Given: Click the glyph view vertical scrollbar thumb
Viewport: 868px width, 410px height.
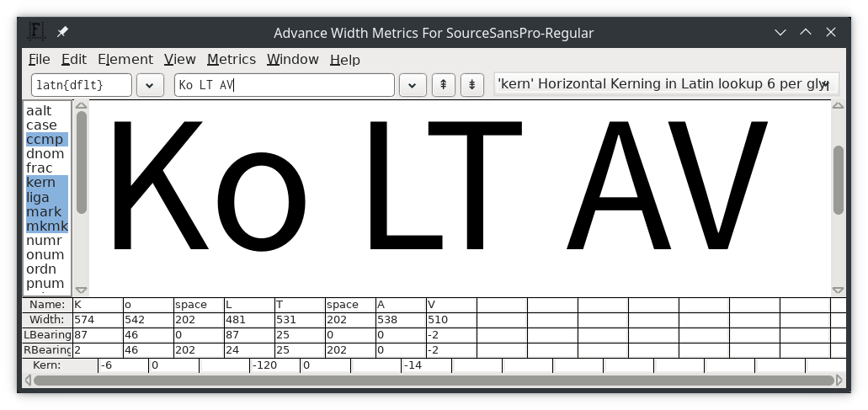Looking at the screenshot, I should point(838,180).
